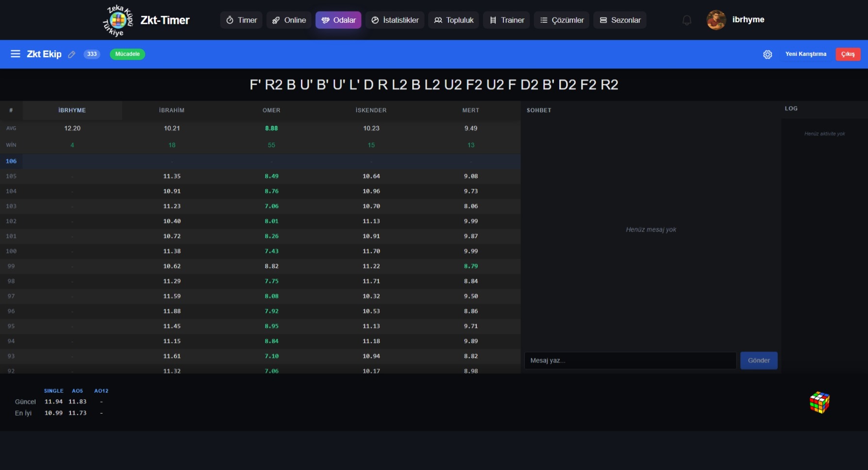Viewport: 868px width, 470px height.
Task: Click Yeni Karıştırma for a new scramble
Action: [x=805, y=54]
